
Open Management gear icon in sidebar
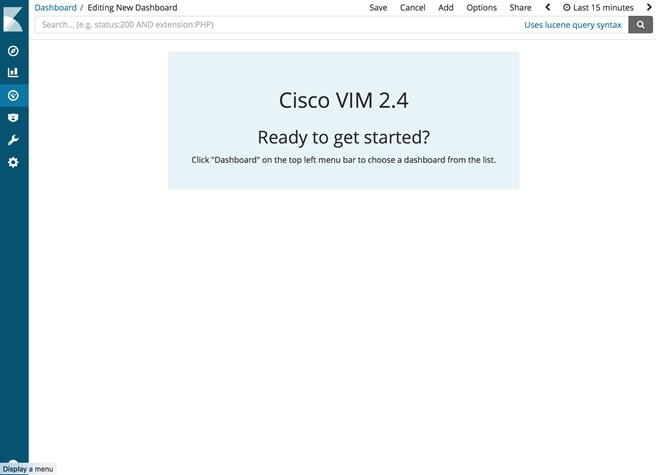13,162
